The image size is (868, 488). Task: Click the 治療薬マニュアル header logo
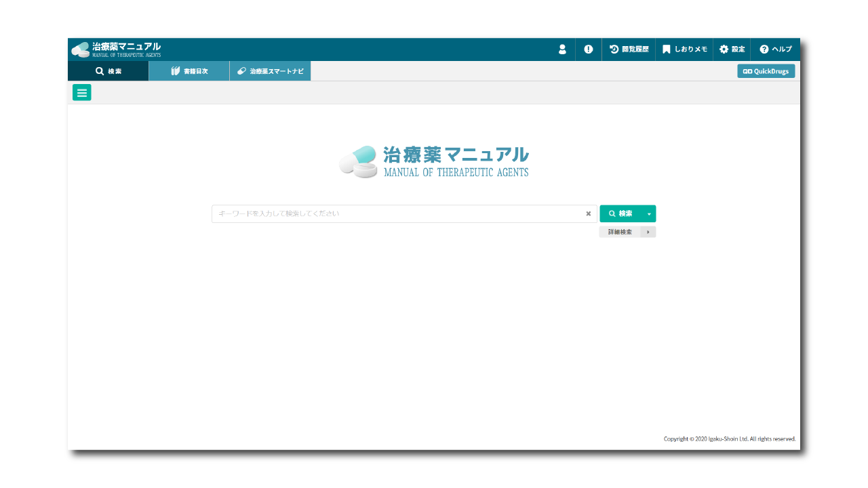(x=116, y=49)
